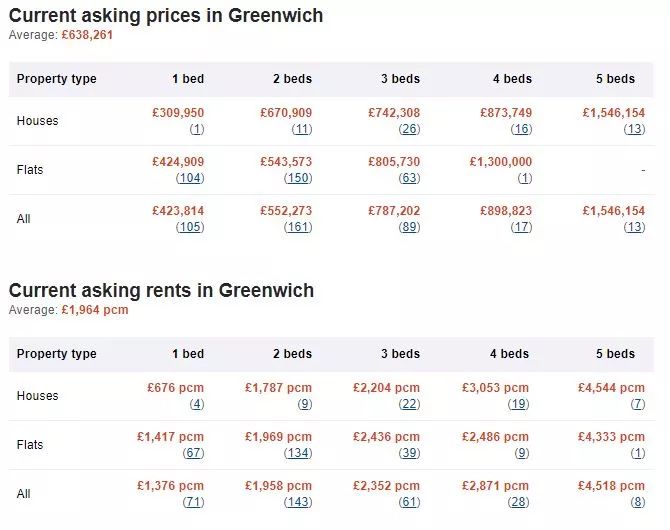
Task: Open the 105 all one-bed properties for sale
Action: [190, 227]
